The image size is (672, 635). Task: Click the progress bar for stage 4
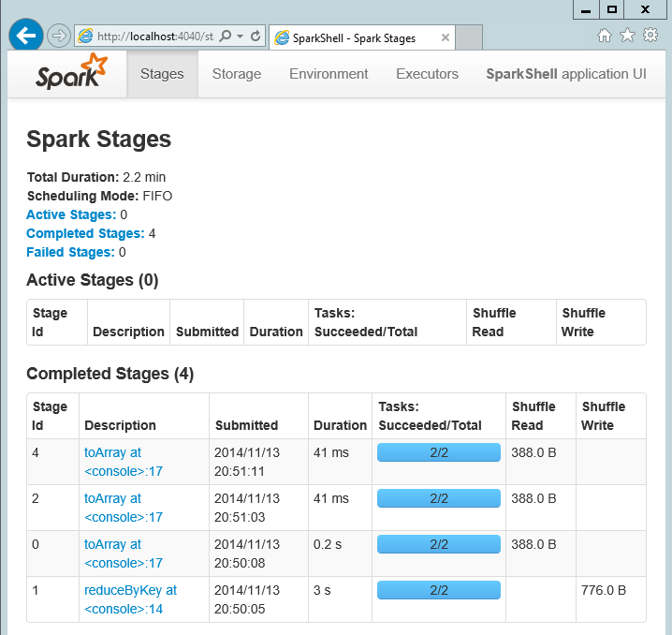(x=438, y=453)
